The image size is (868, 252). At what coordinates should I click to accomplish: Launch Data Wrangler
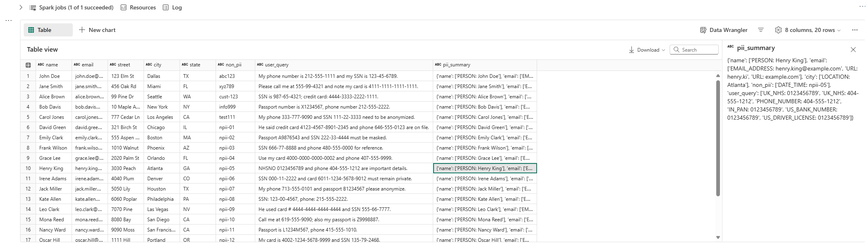click(724, 30)
